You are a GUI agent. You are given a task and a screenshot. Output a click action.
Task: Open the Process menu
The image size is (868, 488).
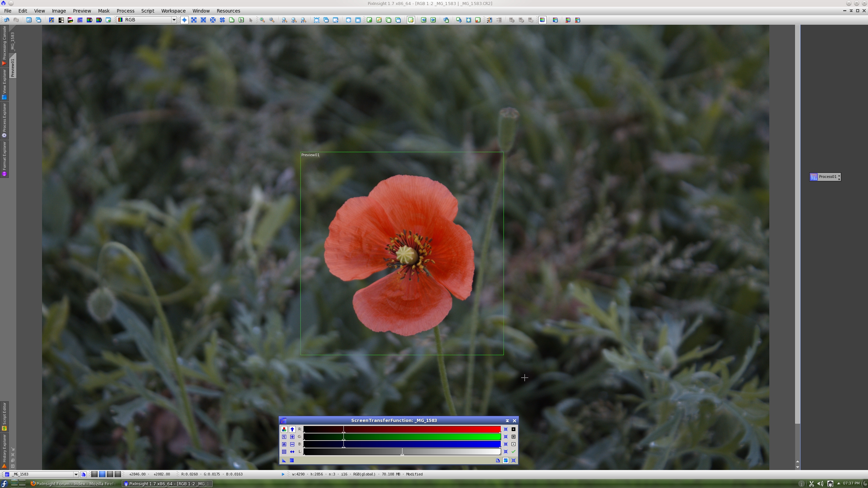[125, 11]
